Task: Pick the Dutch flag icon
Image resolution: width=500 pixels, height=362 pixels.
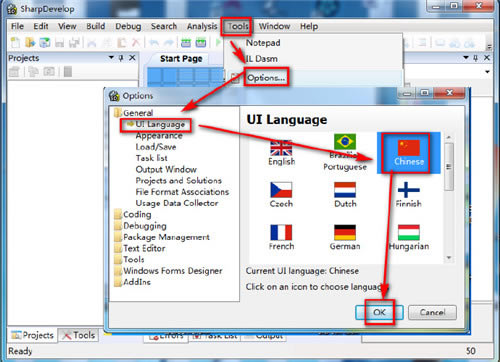Action: coord(345,190)
